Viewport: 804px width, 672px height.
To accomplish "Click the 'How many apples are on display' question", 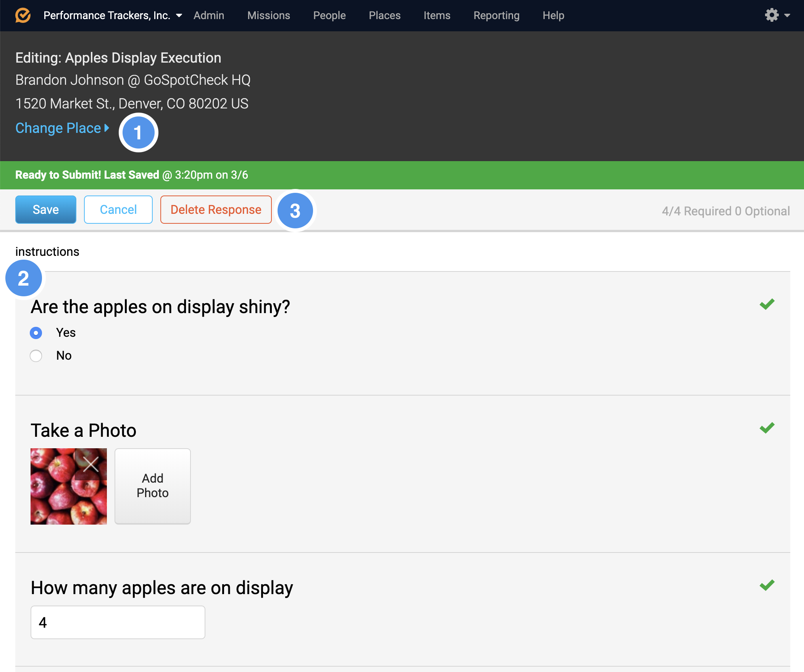I will click(x=162, y=588).
